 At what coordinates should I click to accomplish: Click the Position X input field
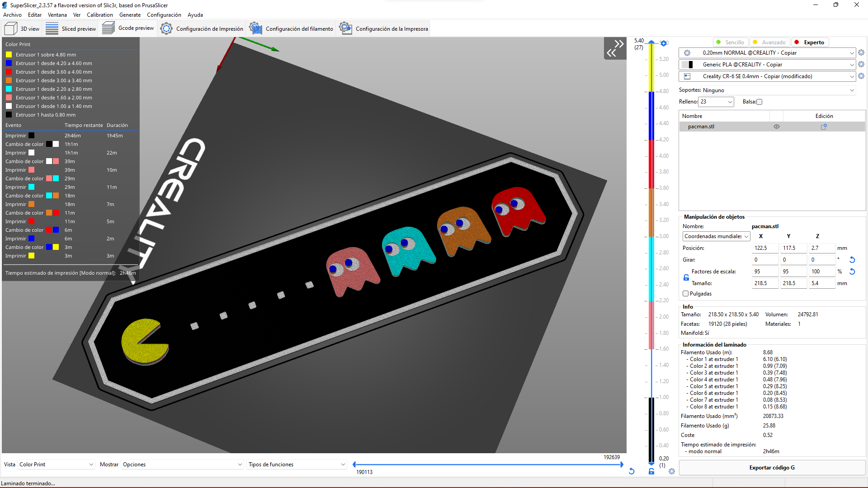pos(765,248)
